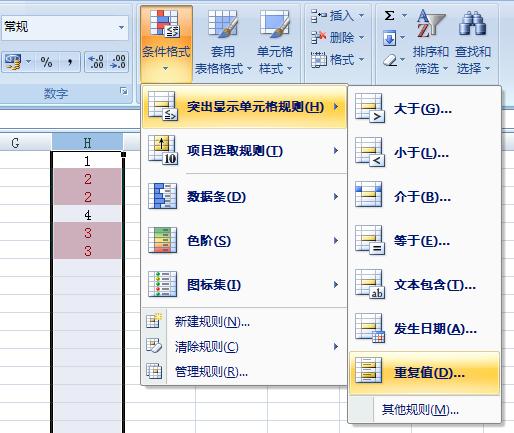Click the Find and Select binoculars icon

472,23
